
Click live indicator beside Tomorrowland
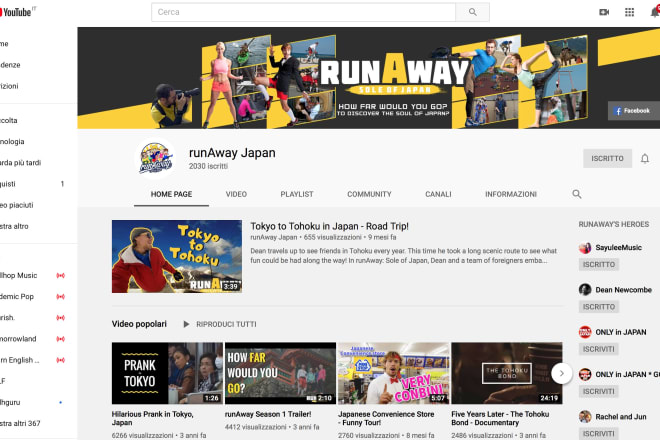61,339
